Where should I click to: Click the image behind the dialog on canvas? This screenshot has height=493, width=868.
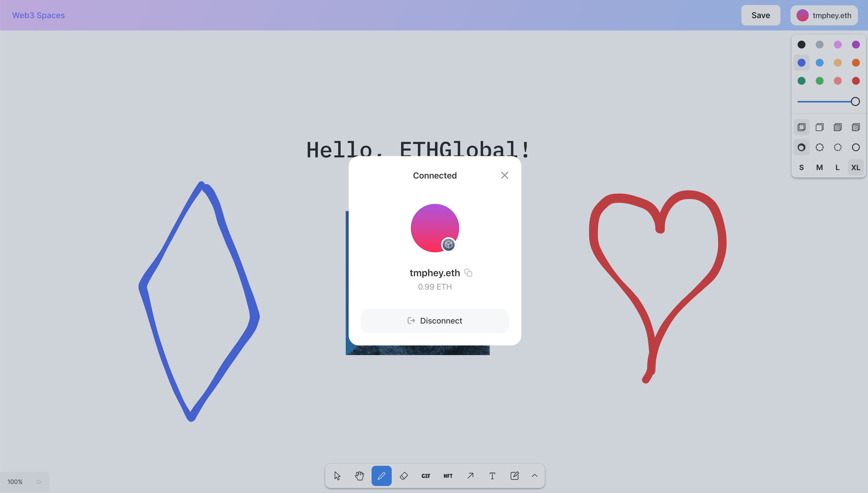point(417,350)
